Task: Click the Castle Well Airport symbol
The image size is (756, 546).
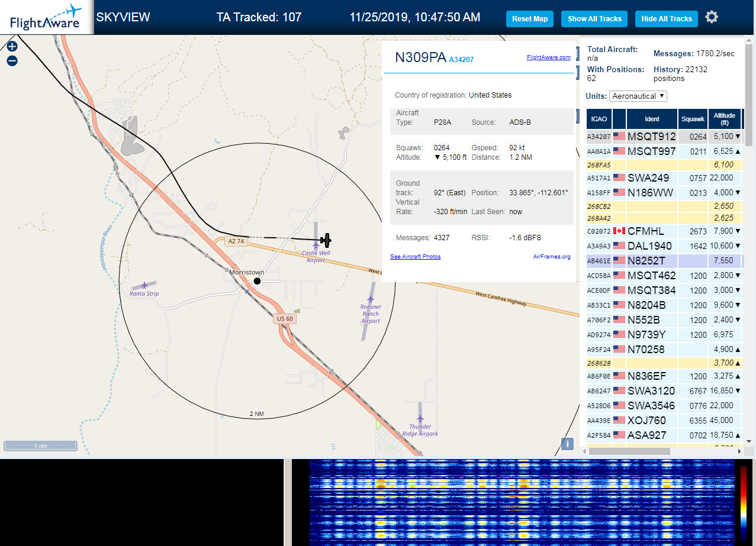Action: 316,245
